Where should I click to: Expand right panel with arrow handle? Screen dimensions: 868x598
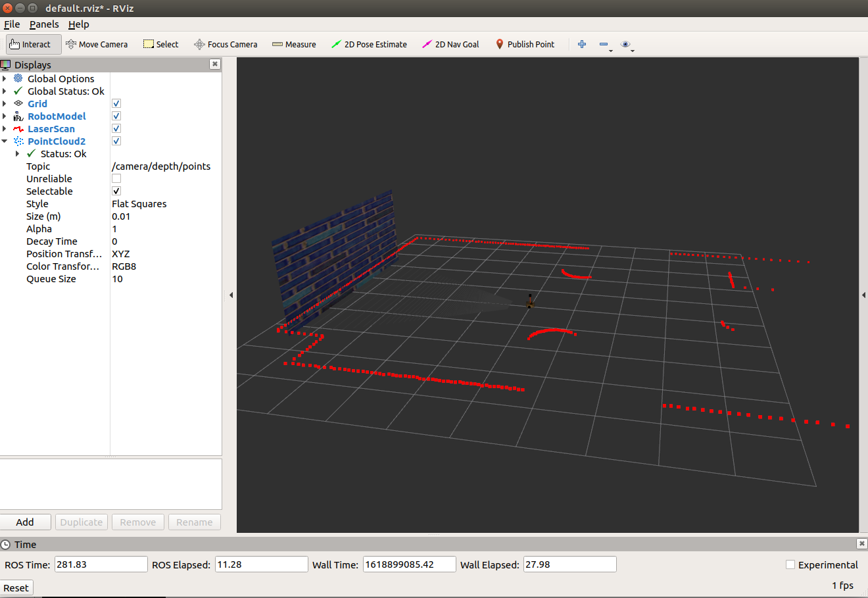(x=863, y=295)
